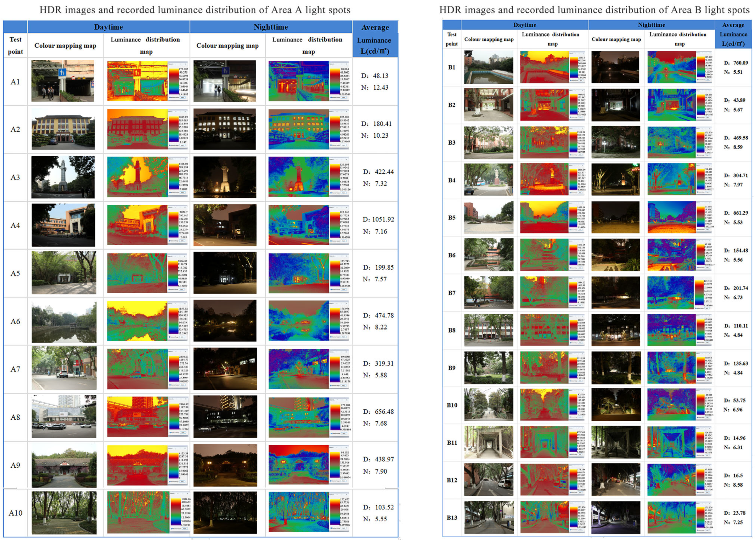
Task: Select the A2 nighttime luminance distribution map
Action: point(298,129)
